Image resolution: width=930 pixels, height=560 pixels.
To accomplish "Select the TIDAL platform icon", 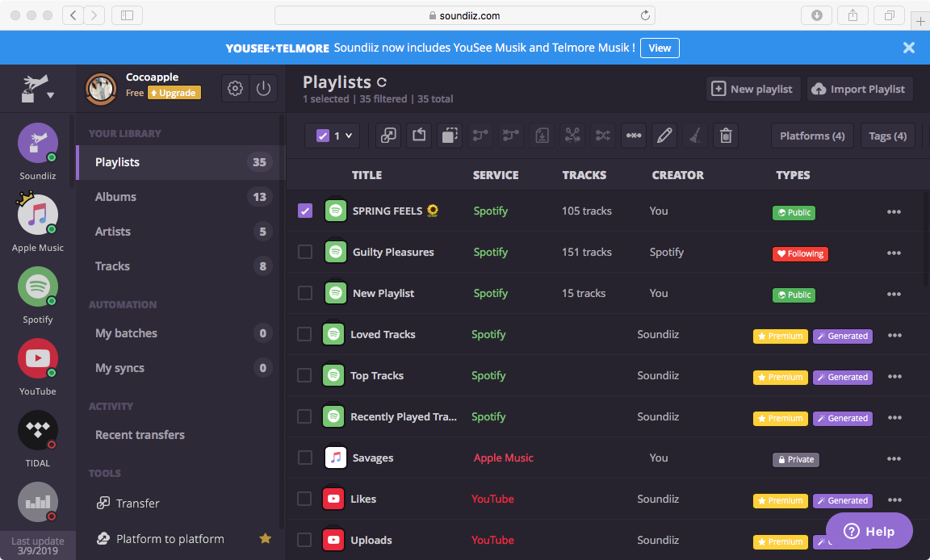I will (x=38, y=429).
